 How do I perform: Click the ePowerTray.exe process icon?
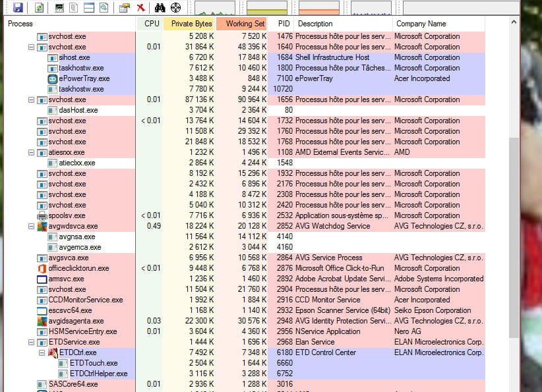pyautogui.click(x=52, y=79)
